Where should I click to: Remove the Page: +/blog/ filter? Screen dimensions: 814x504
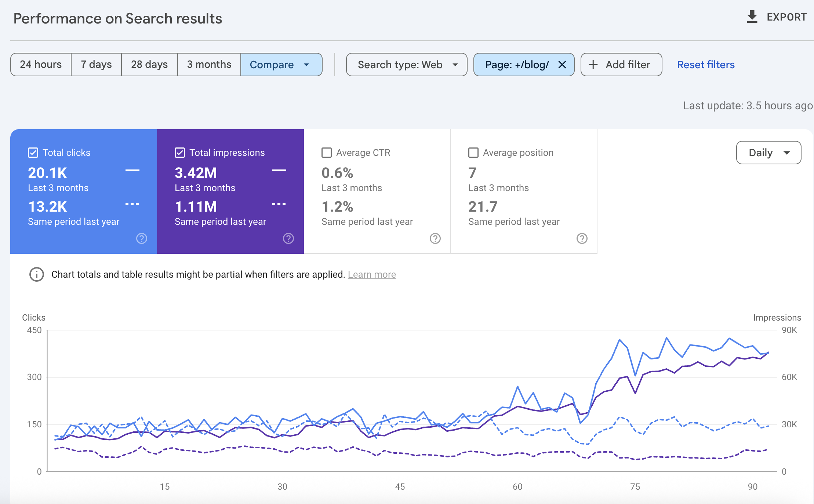pyautogui.click(x=562, y=65)
